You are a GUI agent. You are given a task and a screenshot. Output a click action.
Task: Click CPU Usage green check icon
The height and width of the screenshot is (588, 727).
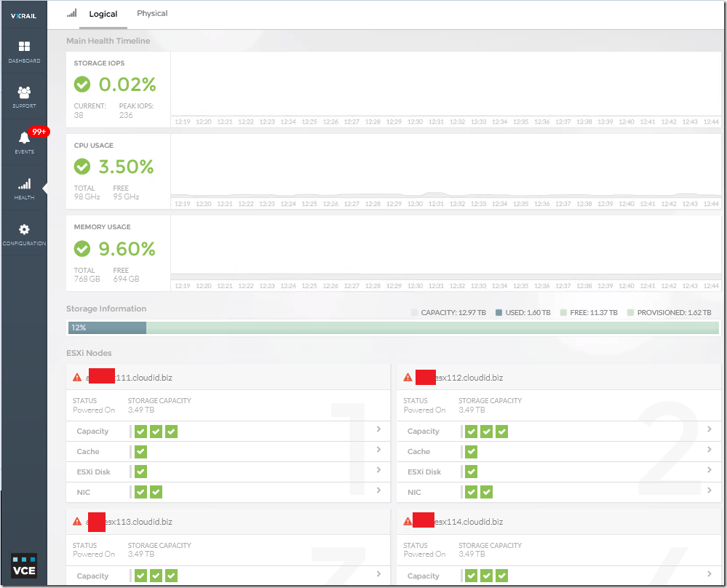tap(82, 166)
